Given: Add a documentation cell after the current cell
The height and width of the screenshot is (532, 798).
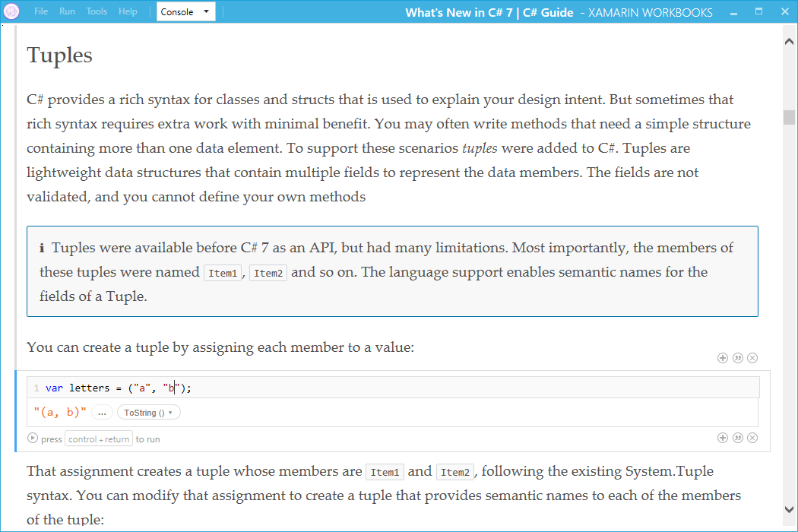Looking at the screenshot, I should pyautogui.click(x=737, y=438).
